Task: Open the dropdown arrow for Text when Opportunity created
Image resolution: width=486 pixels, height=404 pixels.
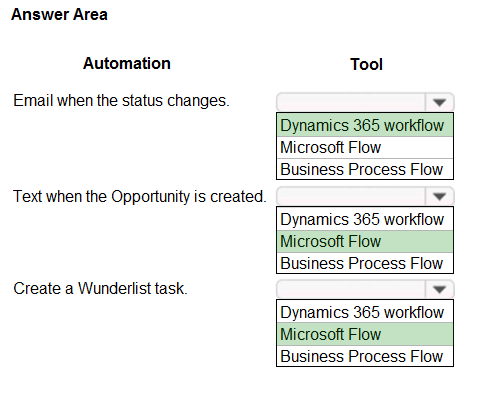Action: point(439,196)
